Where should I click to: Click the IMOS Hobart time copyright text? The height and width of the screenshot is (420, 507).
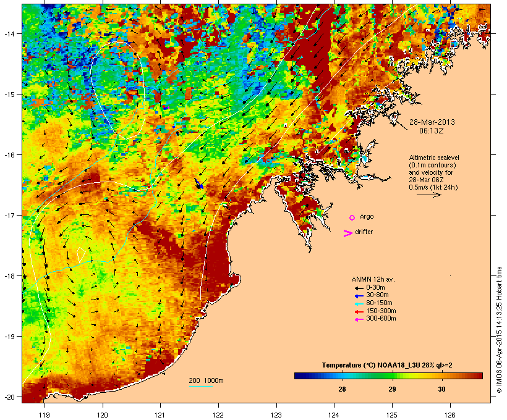(499, 330)
